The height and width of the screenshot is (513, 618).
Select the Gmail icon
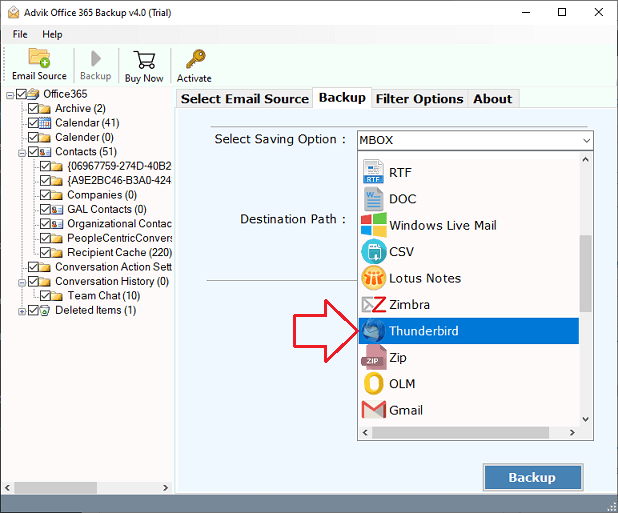tap(373, 410)
